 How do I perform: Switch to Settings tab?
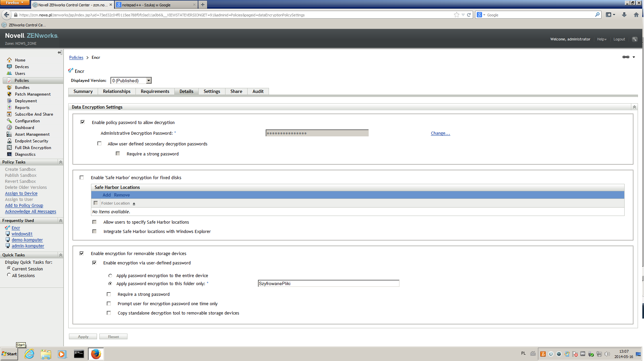(212, 91)
